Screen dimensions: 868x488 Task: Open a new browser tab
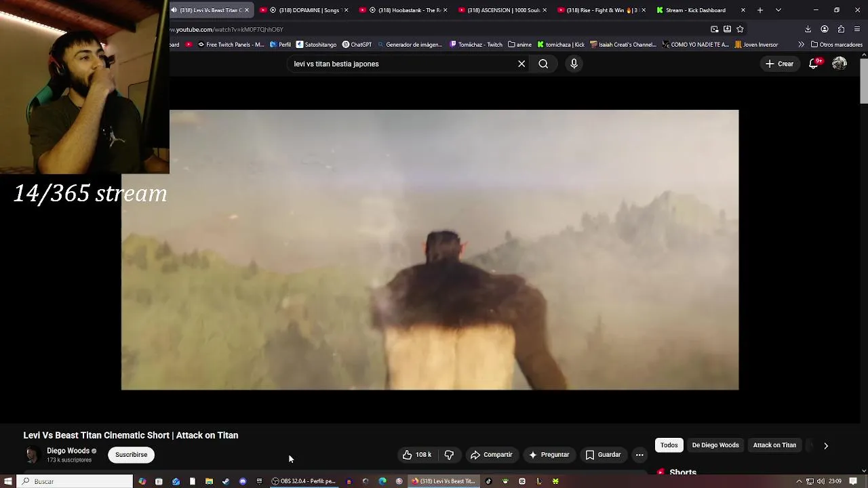tap(760, 10)
